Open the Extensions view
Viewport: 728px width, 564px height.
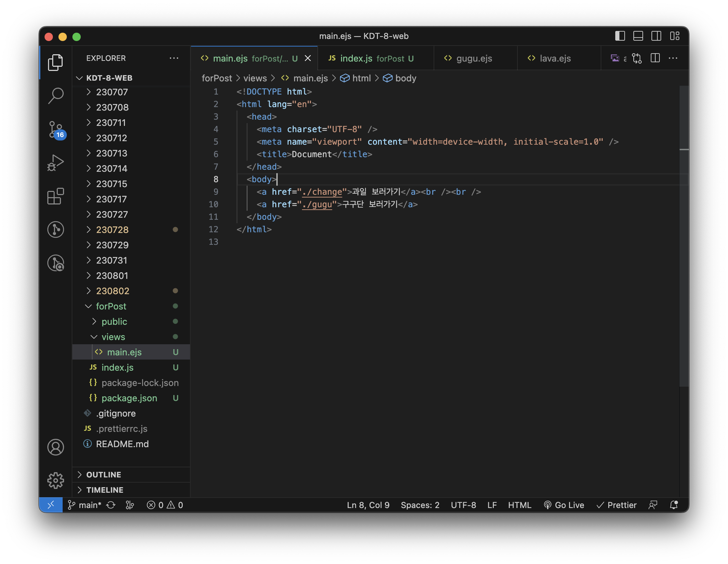(x=55, y=196)
